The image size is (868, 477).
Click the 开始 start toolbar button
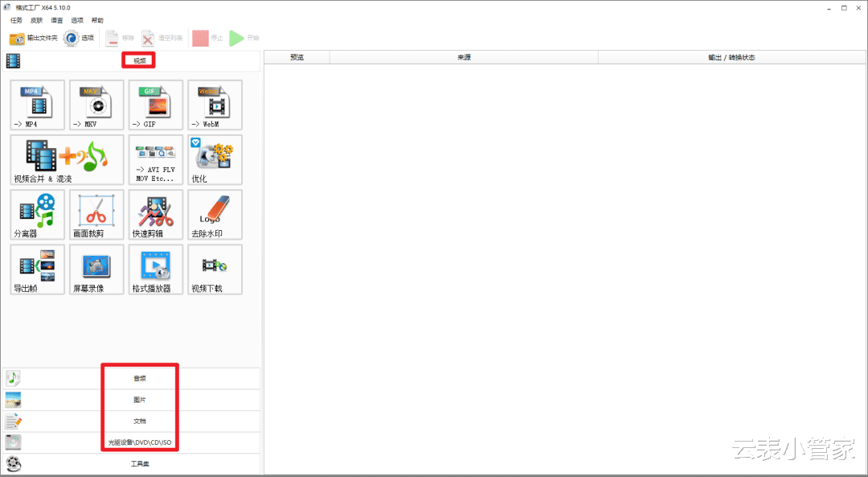click(244, 39)
